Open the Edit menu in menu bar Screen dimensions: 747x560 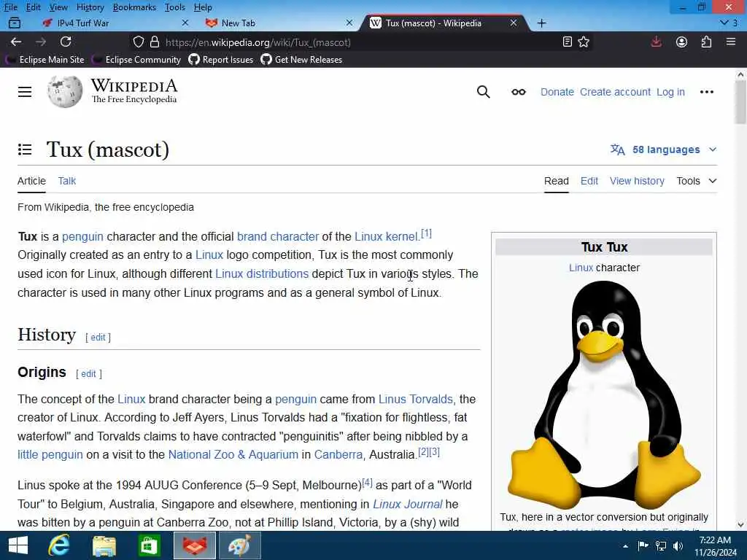[x=34, y=7]
